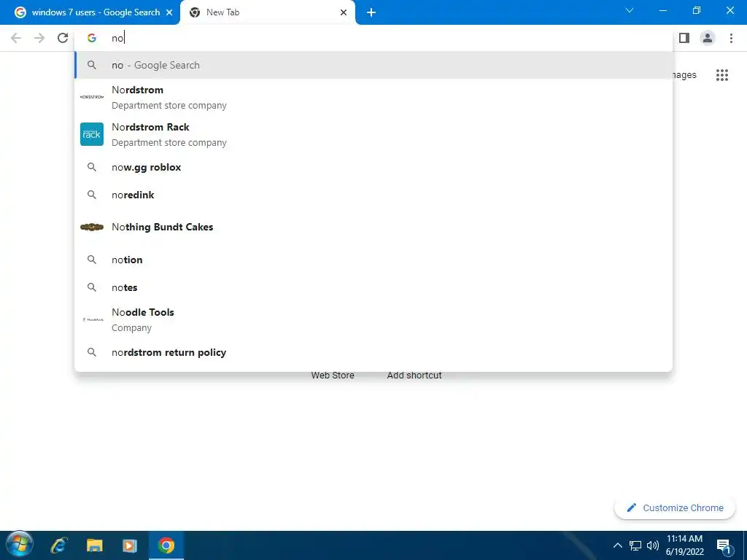The width and height of the screenshot is (747, 560).
Task: Select the notes suggestion
Action: coord(373,287)
